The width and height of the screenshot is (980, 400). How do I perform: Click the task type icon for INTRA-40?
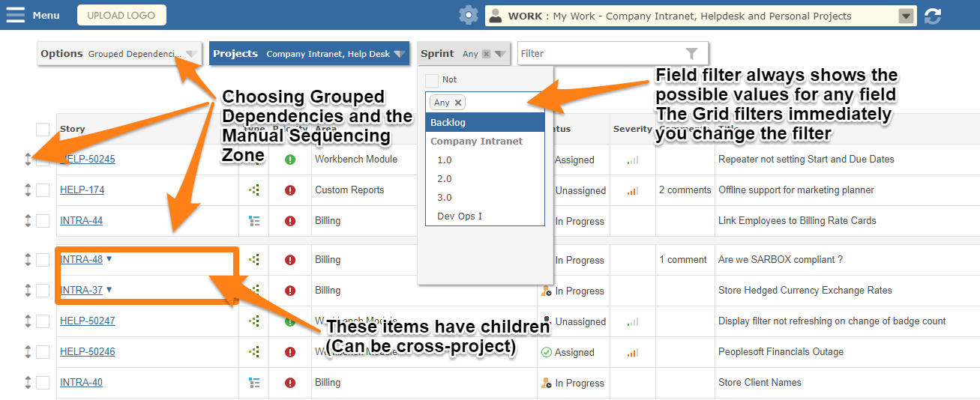point(254,383)
